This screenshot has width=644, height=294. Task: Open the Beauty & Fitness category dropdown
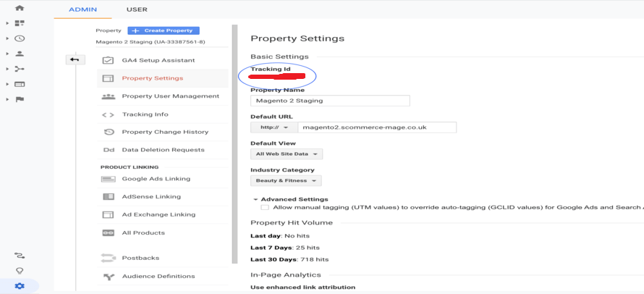[286, 180]
